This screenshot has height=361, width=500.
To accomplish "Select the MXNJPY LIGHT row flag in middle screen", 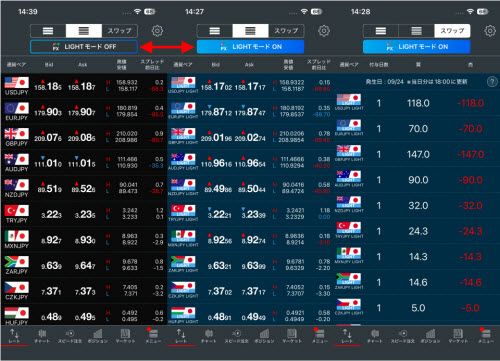I will (183, 236).
